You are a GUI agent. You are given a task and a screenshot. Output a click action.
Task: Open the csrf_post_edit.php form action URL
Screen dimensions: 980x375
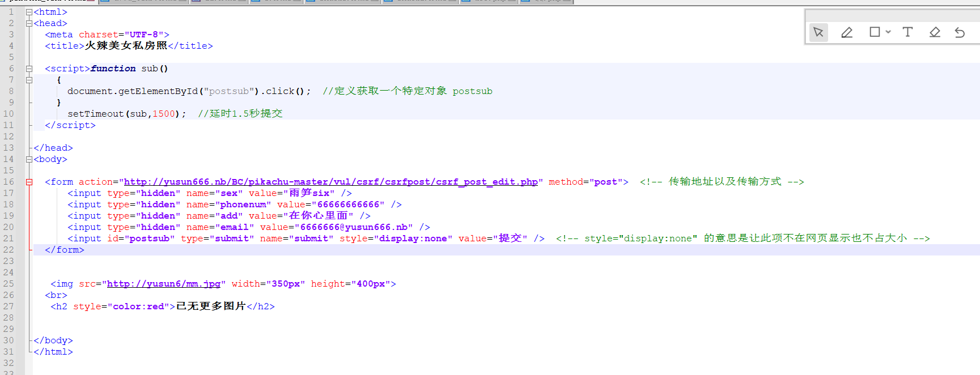tap(330, 182)
